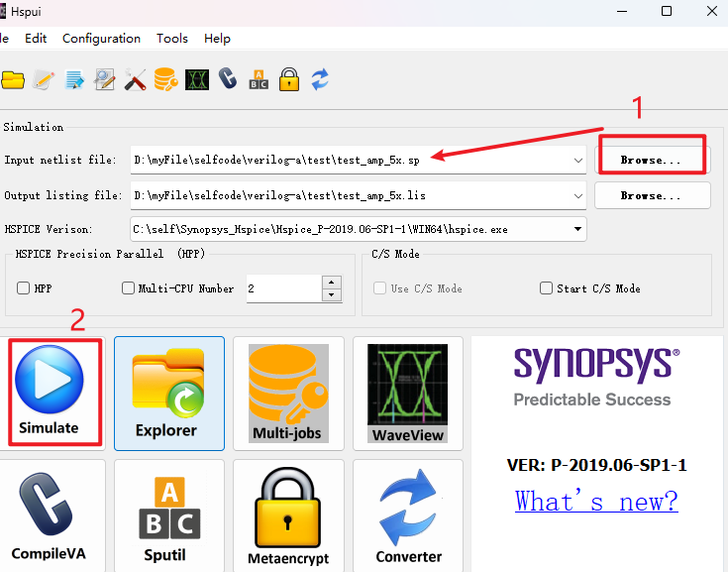Open the HSPICE Version dropdown

tap(577, 229)
